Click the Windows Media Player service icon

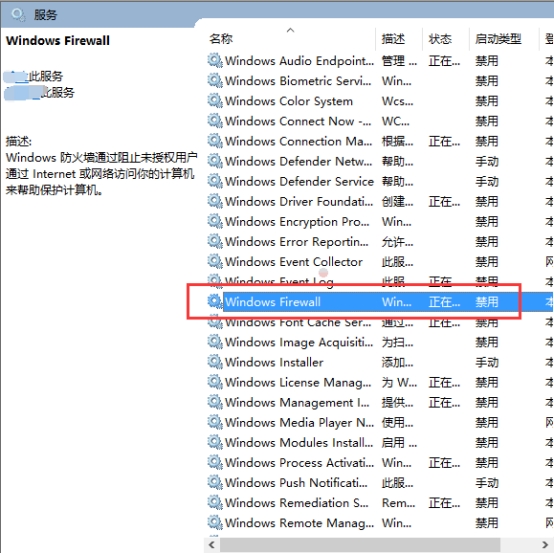click(215, 422)
